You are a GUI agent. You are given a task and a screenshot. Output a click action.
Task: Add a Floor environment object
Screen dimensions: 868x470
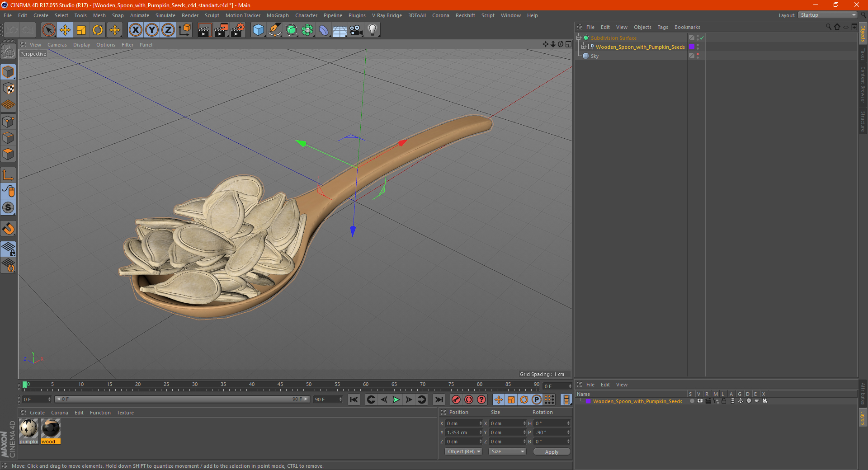point(340,30)
